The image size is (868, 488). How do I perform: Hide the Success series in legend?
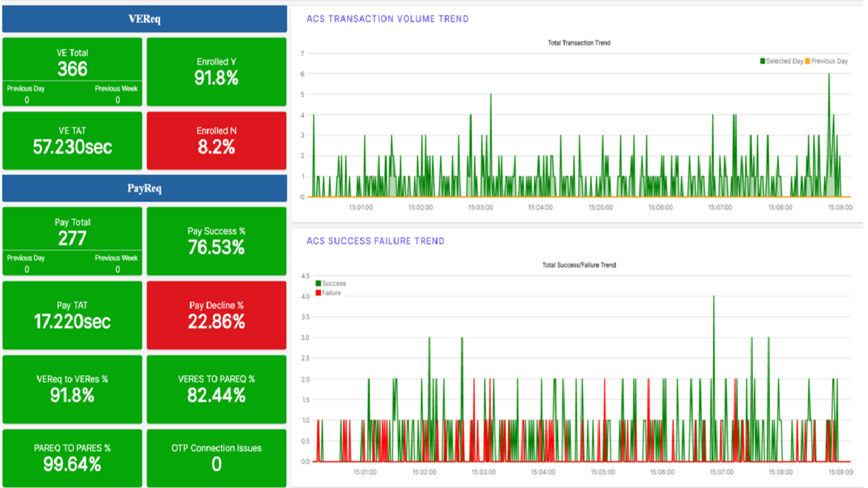(333, 283)
